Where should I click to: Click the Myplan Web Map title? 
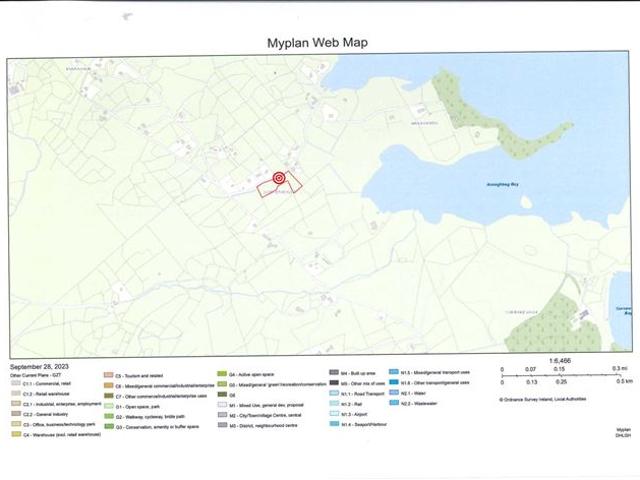pyautogui.click(x=318, y=43)
